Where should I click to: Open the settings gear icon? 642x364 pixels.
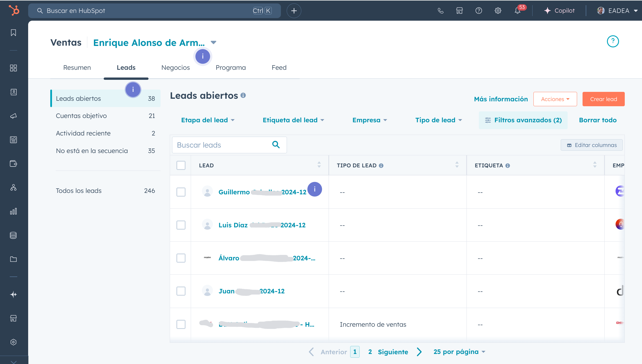tap(498, 11)
